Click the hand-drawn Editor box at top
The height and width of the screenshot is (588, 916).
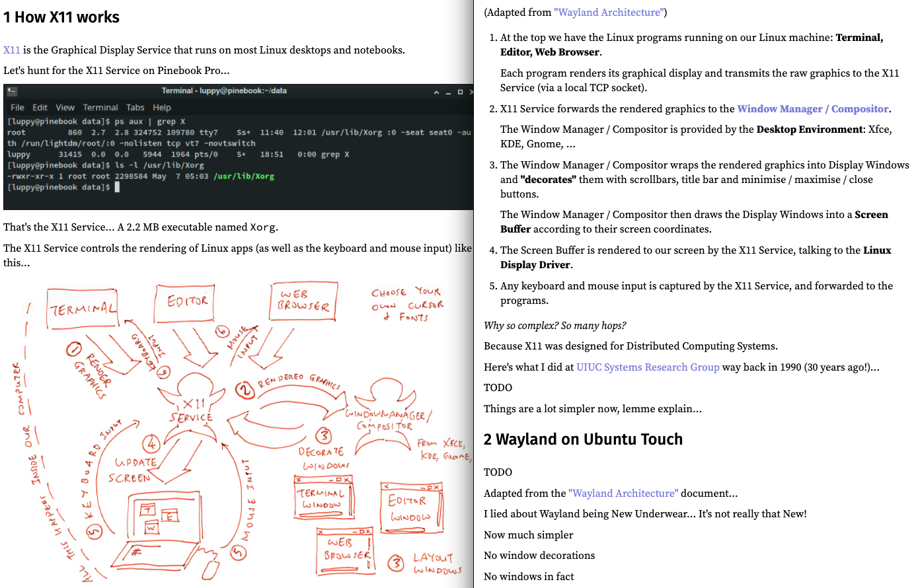tap(187, 303)
